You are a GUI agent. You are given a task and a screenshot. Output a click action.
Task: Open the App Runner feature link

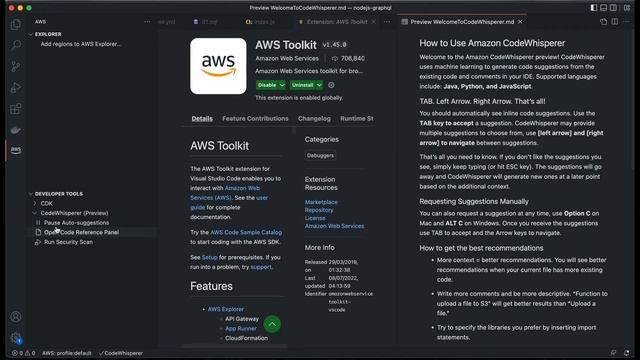tap(241, 329)
